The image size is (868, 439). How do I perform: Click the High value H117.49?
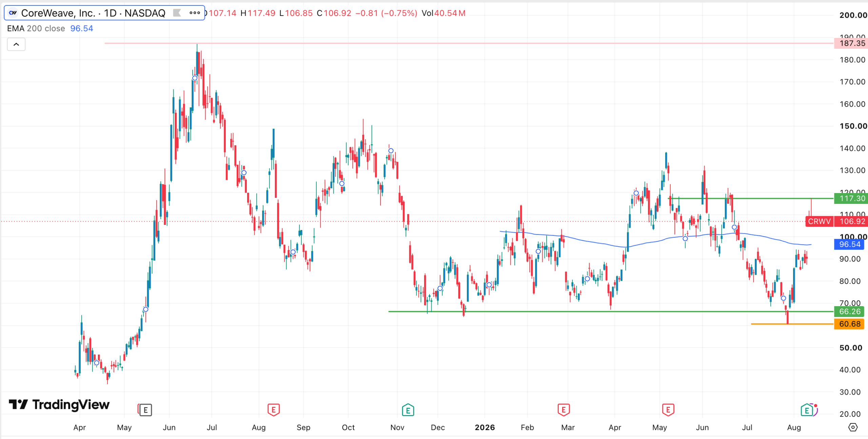click(258, 13)
